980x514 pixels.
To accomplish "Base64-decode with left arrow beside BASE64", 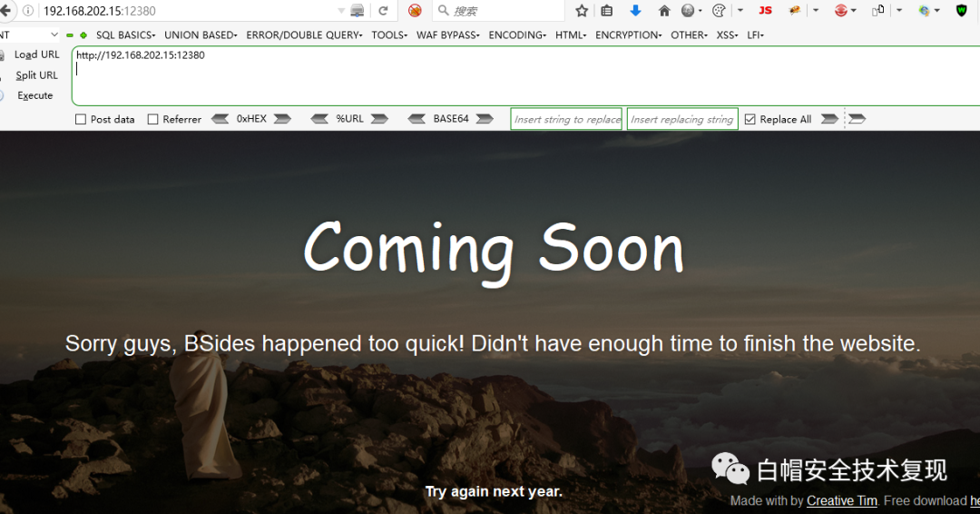I will point(416,119).
